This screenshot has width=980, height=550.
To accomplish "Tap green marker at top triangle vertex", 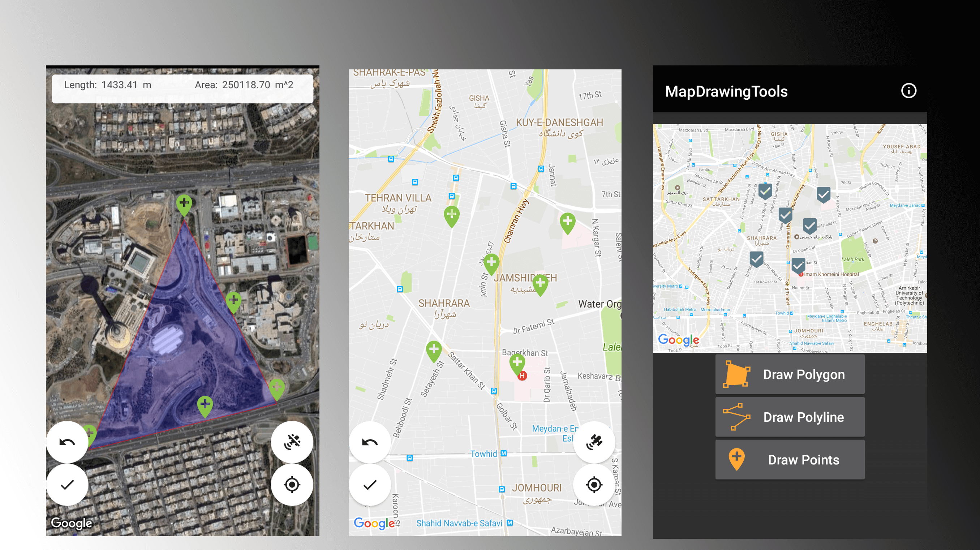I will [x=184, y=204].
